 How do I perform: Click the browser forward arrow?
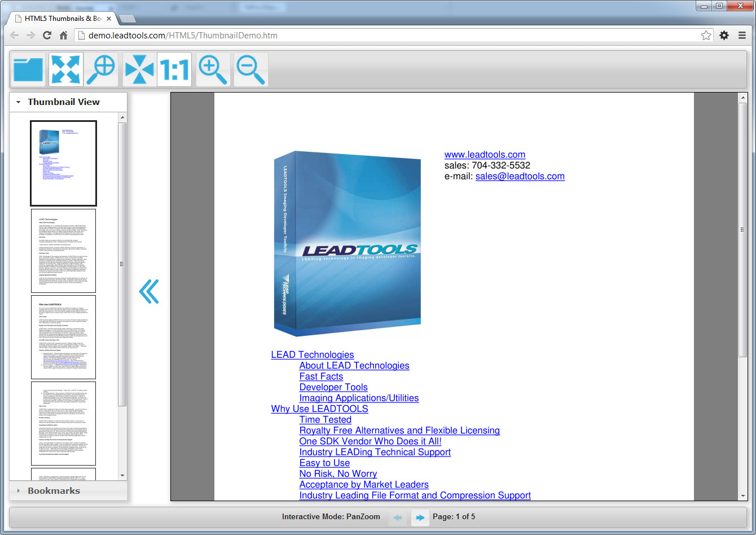click(x=31, y=36)
